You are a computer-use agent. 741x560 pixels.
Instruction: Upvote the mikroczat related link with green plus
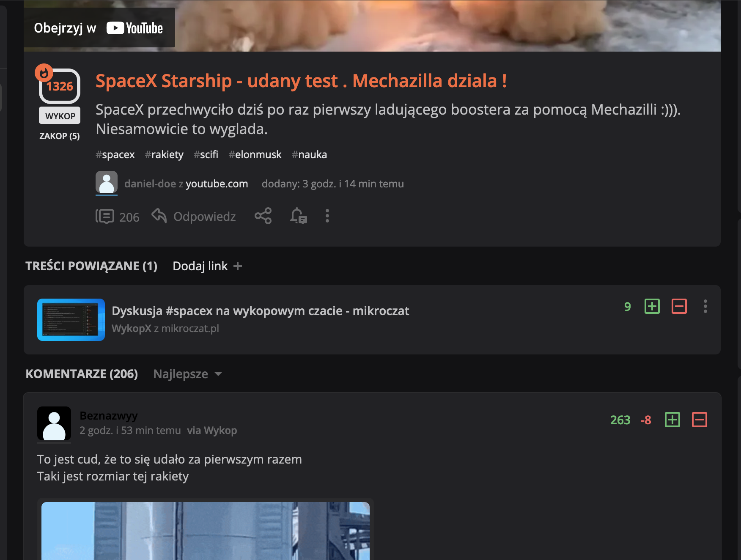coord(652,306)
